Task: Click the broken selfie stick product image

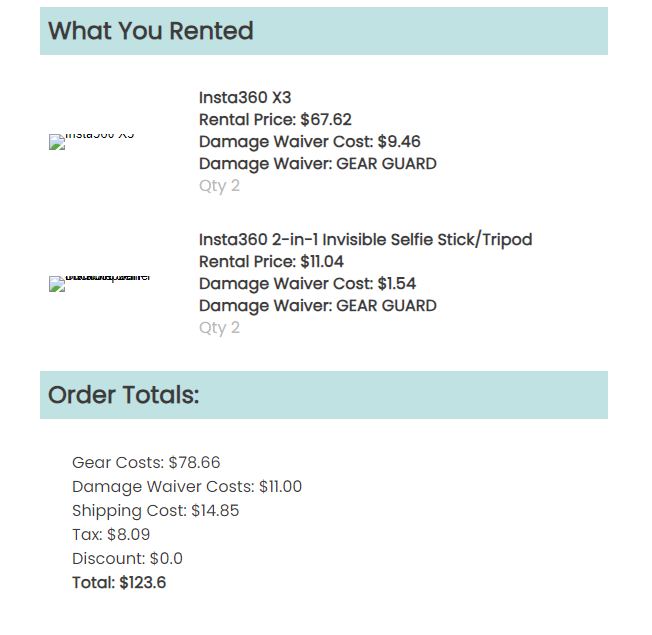Action: click(99, 284)
